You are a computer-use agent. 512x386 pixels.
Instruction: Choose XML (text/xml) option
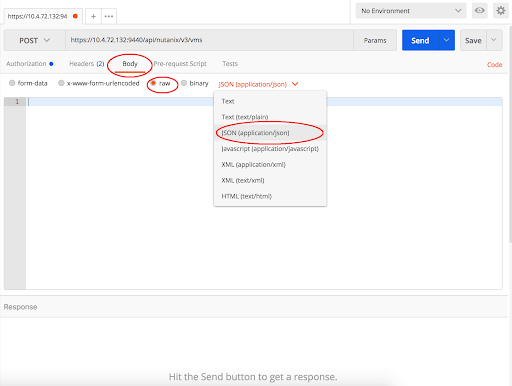[270, 180]
